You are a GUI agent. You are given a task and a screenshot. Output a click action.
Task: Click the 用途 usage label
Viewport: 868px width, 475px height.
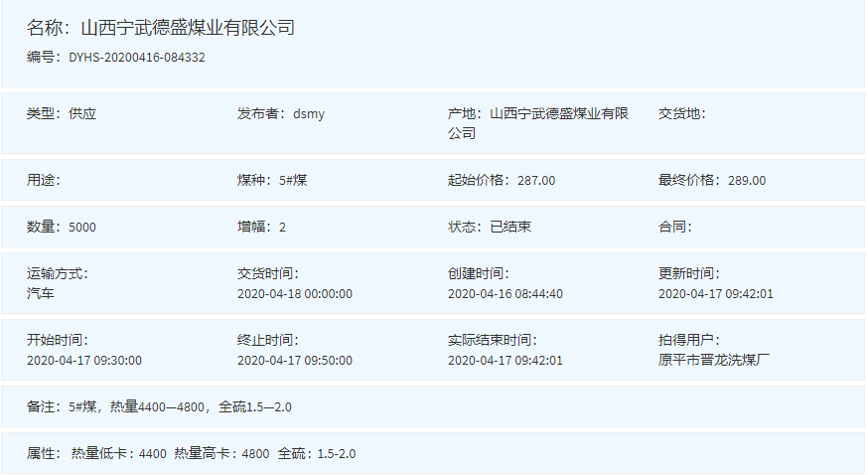click(x=43, y=180)
